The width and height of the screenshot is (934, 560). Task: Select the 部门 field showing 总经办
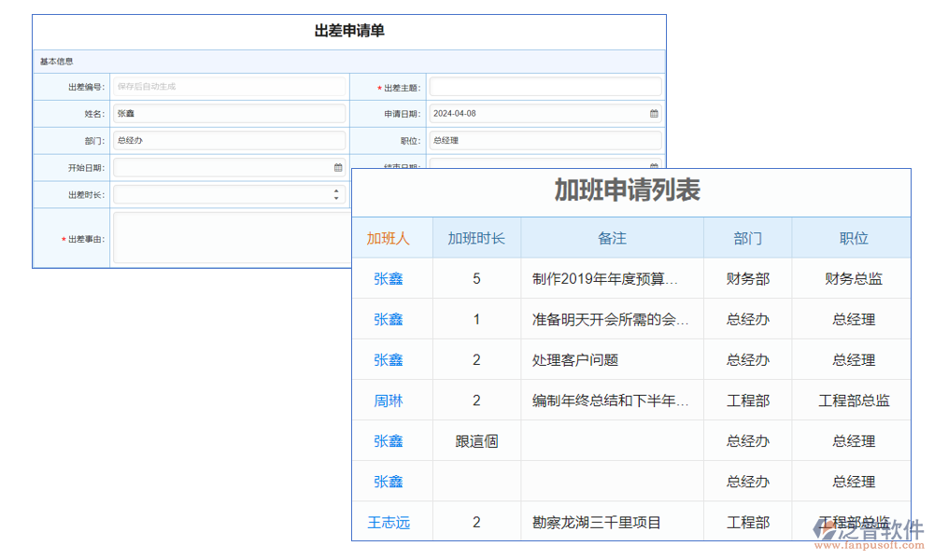229,141
